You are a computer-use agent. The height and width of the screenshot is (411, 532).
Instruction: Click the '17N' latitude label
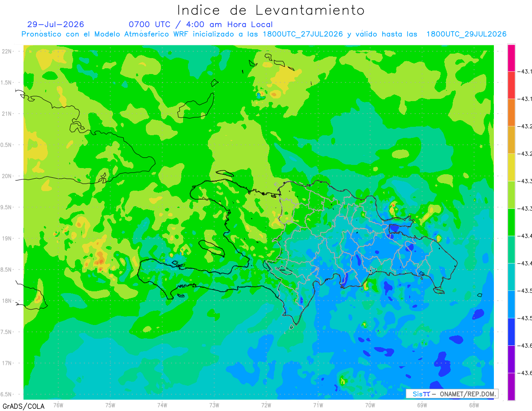pos(8,363)
